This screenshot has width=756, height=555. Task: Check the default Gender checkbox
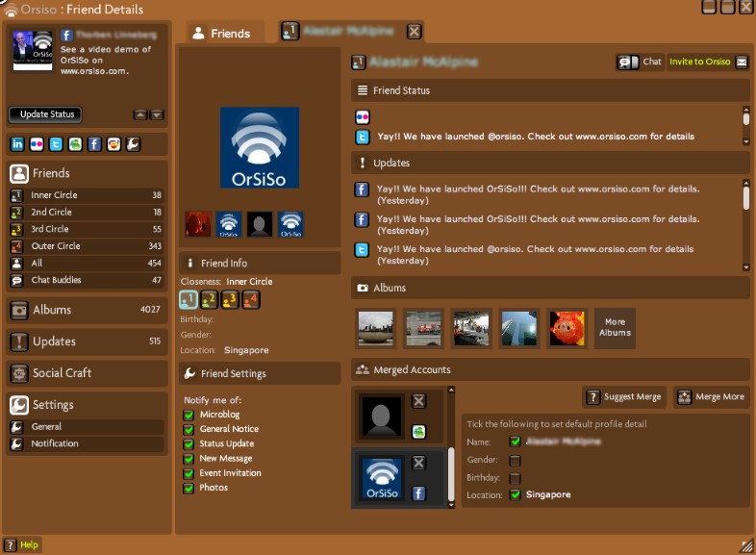point(515,460)
